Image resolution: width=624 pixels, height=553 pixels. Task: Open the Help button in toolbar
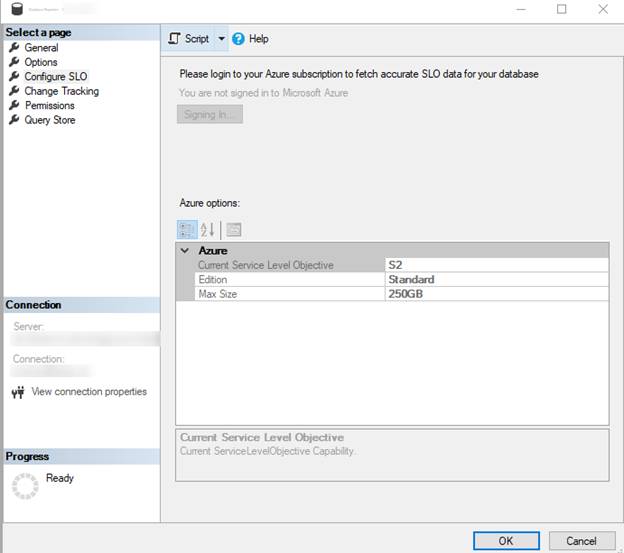[x=250, y=39]
